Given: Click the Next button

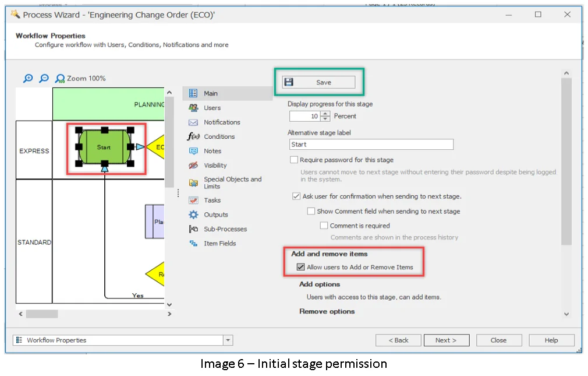Looking at the screenshot, I should [x=447, y=340].
